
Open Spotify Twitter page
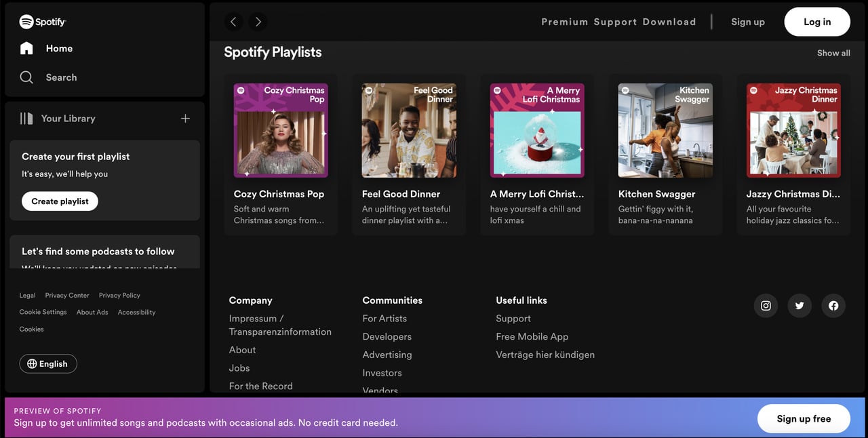(800, 306)
